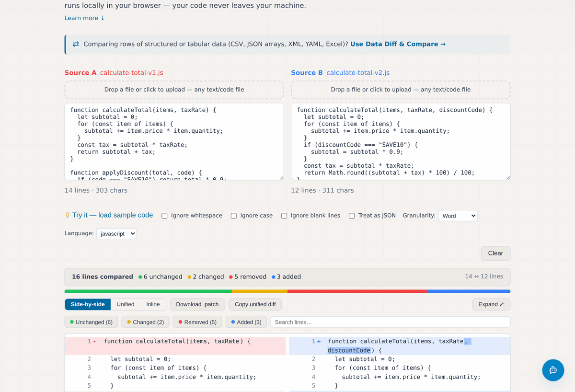Click added line 1 in right diff pane
The image size is (575, 392).
(400, 346)
